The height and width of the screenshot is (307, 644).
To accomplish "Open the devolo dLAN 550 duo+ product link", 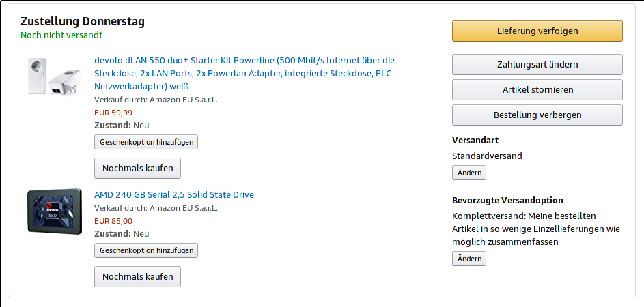I will click(244, 74).
